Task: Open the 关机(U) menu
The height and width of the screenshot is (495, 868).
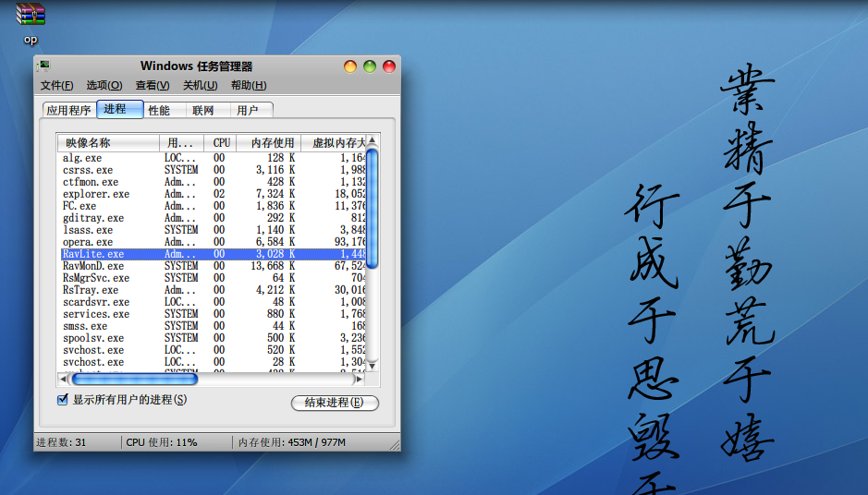Action: point(200,85)
